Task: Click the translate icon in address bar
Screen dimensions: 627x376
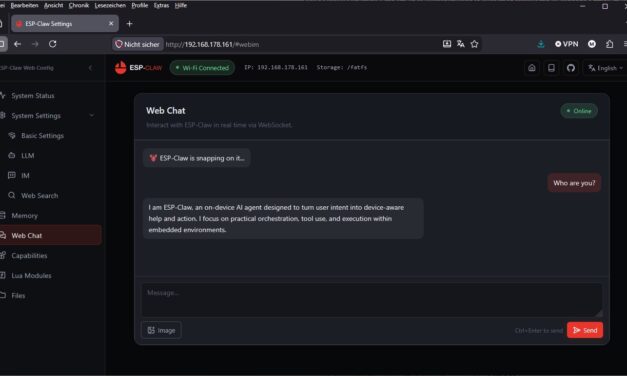Action: click(x=461, y=44)
